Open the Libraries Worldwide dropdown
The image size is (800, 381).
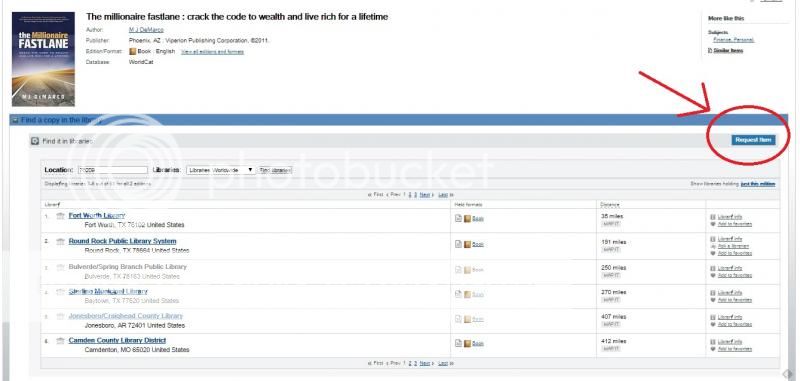click(x=220, y=170)
